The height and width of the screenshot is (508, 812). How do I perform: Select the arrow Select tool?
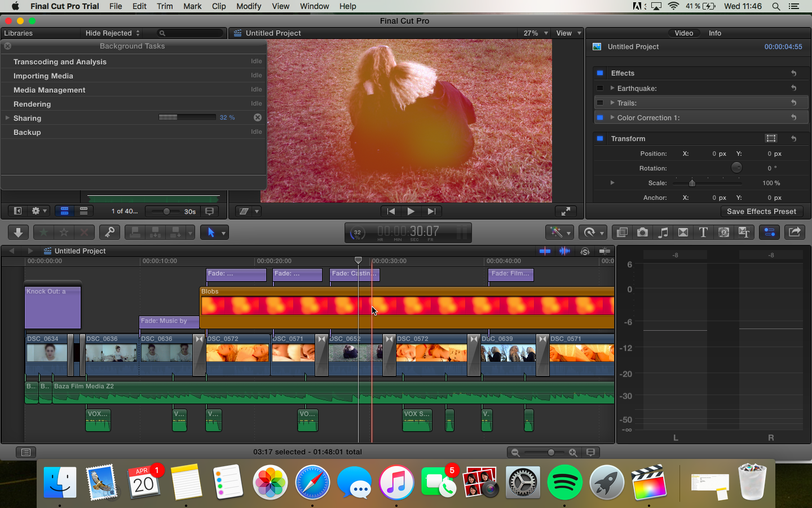(x=211, y=233)
